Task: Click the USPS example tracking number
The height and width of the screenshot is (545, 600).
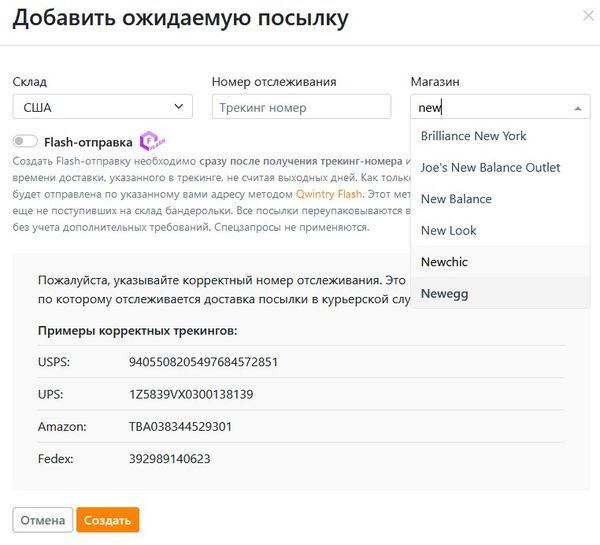Action: coord(203,362)
